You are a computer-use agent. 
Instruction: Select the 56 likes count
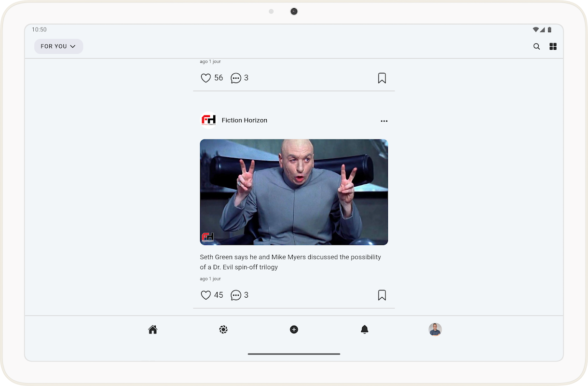(x=219, y=78)
